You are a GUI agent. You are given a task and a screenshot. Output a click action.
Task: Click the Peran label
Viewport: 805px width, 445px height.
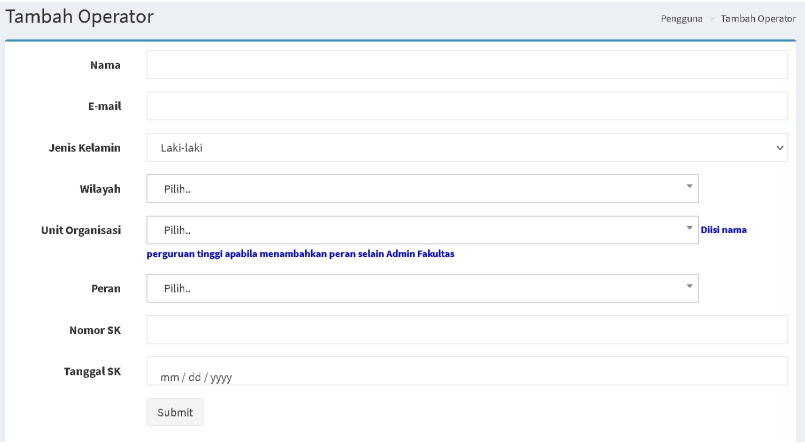click(106, 288)
